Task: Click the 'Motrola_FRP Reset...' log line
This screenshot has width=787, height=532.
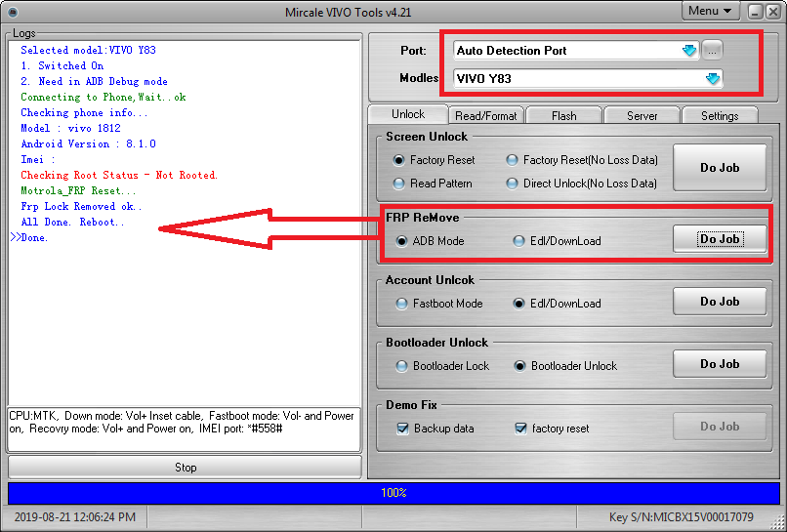Action: [x=78, y=190]
